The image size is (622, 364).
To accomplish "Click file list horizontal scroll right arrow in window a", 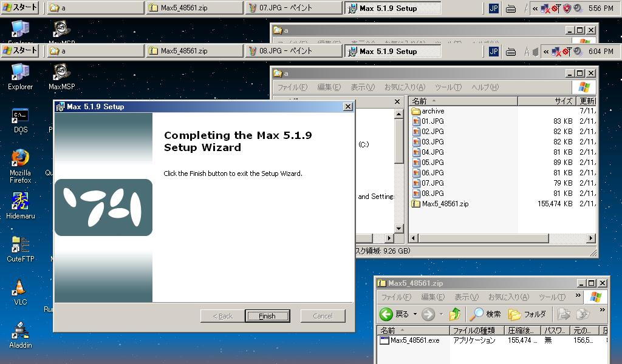I will tap(591, 238).
